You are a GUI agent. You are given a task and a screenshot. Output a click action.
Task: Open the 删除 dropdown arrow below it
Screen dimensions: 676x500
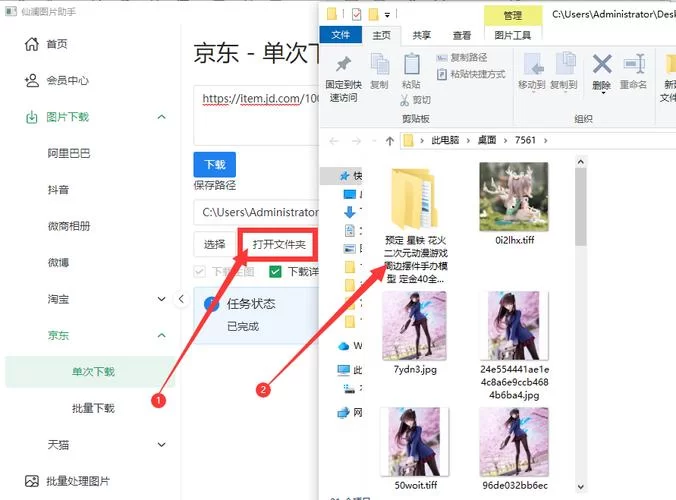coord(603,93)
